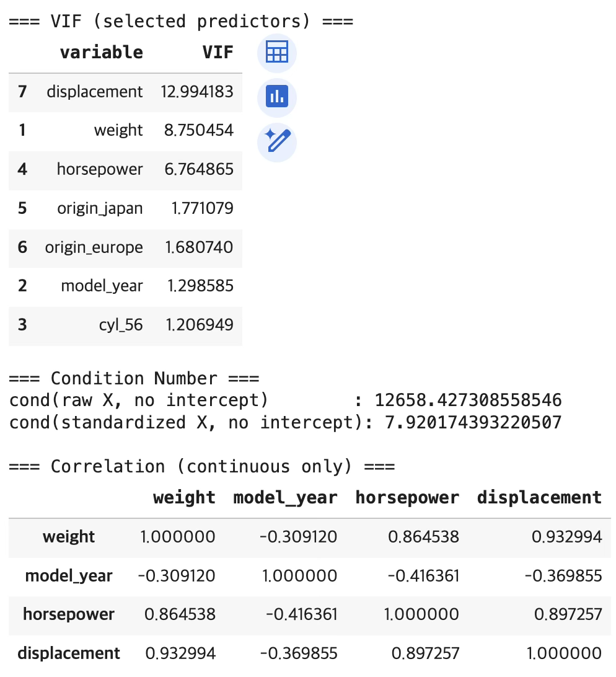Screen dimensions: 616x677
Task: Click the generate with AI pencil icon
Action: pyautogui.click(x=277, y=142)
